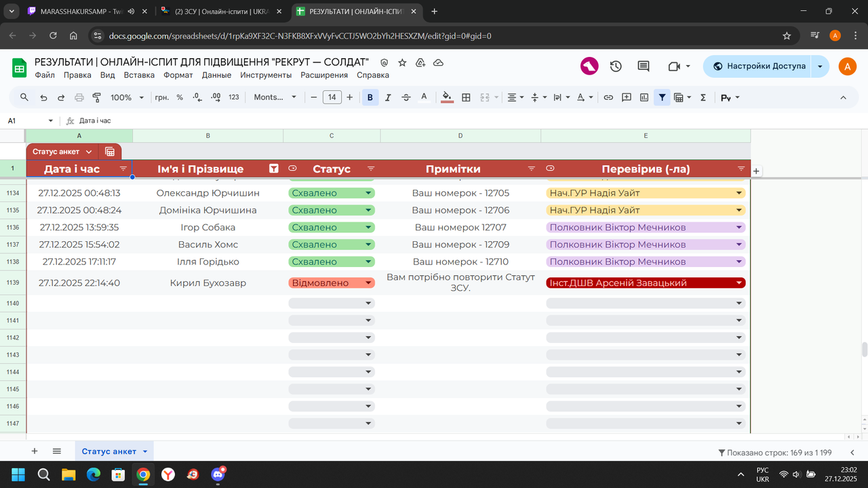This screenshot has height=488, width=868.
Task: Open the zoom 100% dropdown
Action: pos(127,98)
